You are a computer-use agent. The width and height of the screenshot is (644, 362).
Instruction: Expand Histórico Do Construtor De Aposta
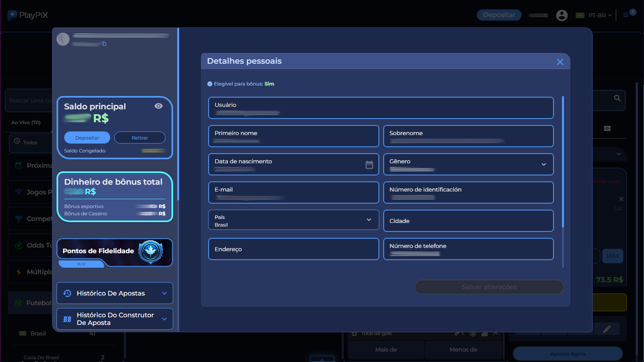coord(115,319)
